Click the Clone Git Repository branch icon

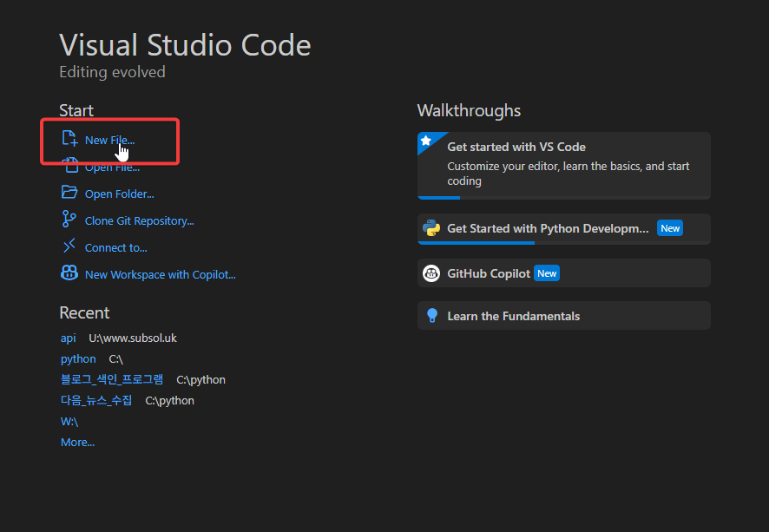point(69,219)
